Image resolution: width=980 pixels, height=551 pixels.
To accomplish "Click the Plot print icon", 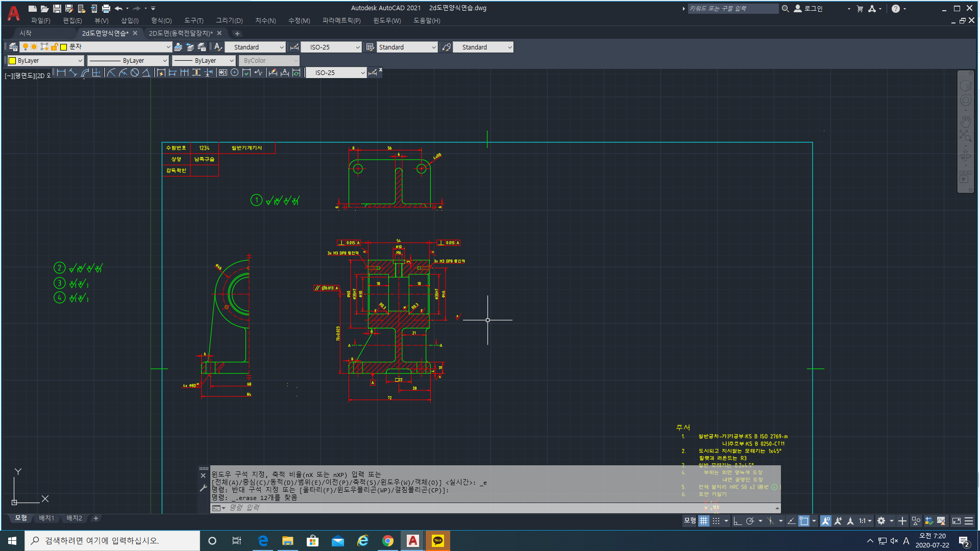I will coord(106,9).
